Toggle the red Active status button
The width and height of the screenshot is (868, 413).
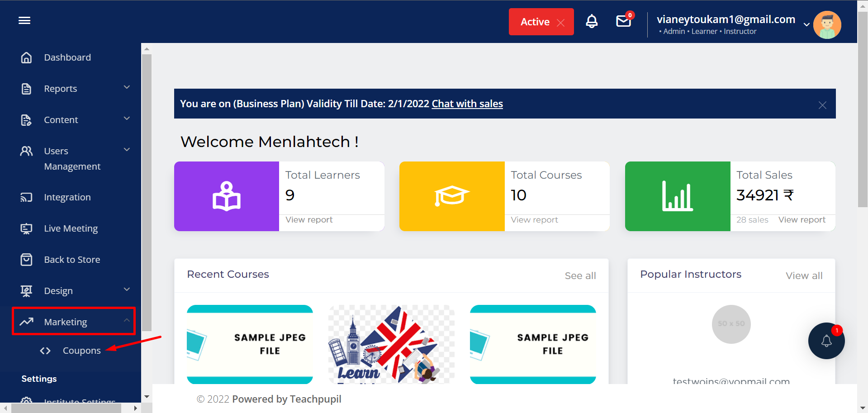point(541,22)
